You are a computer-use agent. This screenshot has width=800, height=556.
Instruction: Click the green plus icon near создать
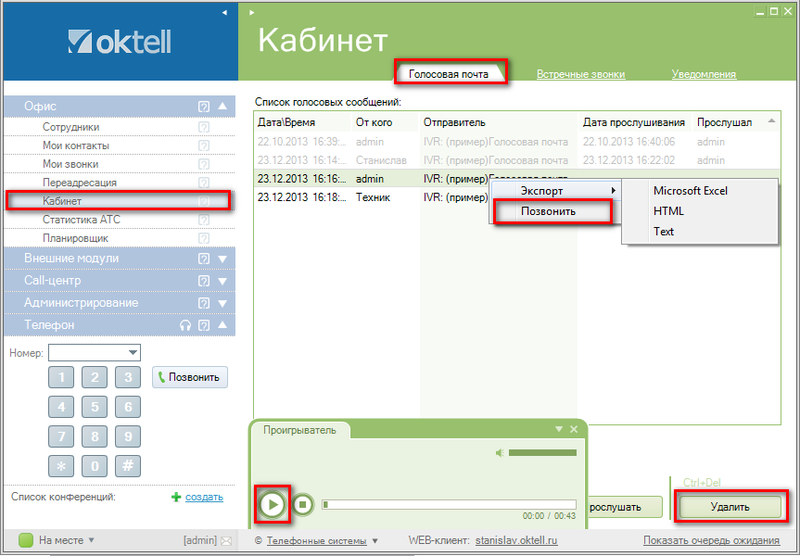click(x=176, y=496)
